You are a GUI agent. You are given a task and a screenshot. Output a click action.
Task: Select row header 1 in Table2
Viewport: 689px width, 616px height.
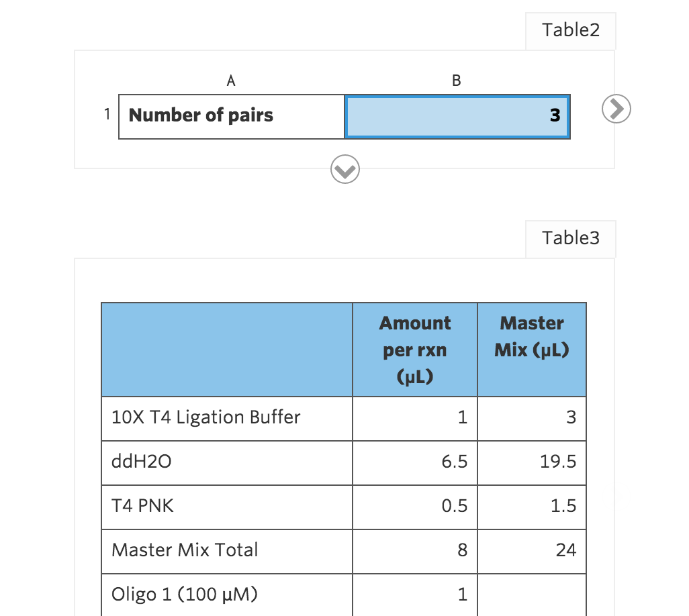[107, 115]
